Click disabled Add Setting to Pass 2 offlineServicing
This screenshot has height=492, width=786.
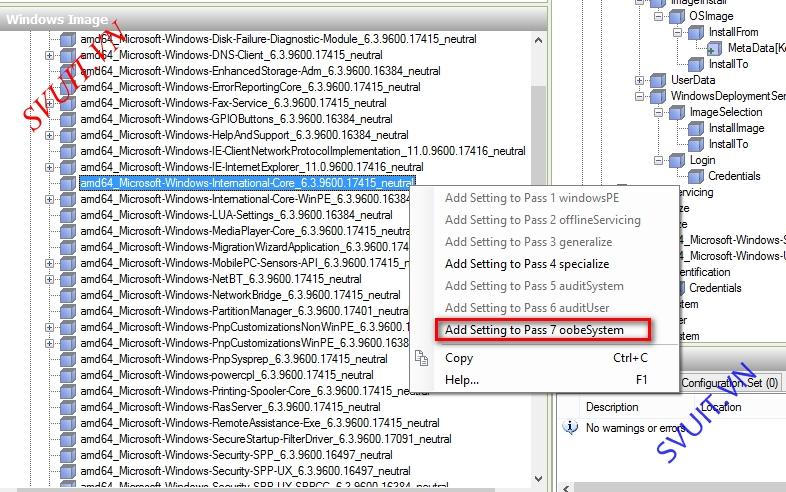tap(543, 220)
